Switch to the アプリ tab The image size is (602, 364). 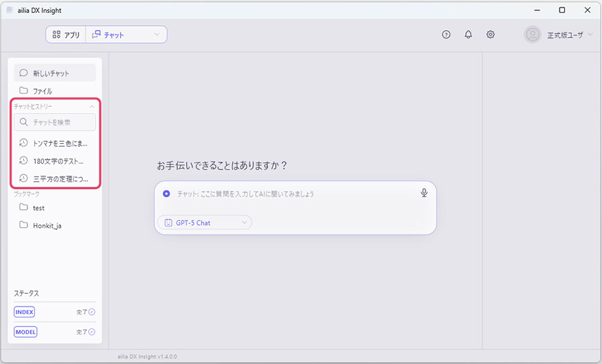(66, 35)
